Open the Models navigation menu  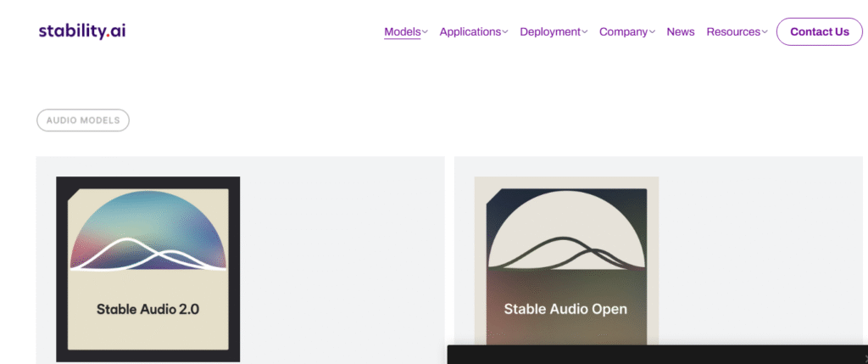pos(403,31)
